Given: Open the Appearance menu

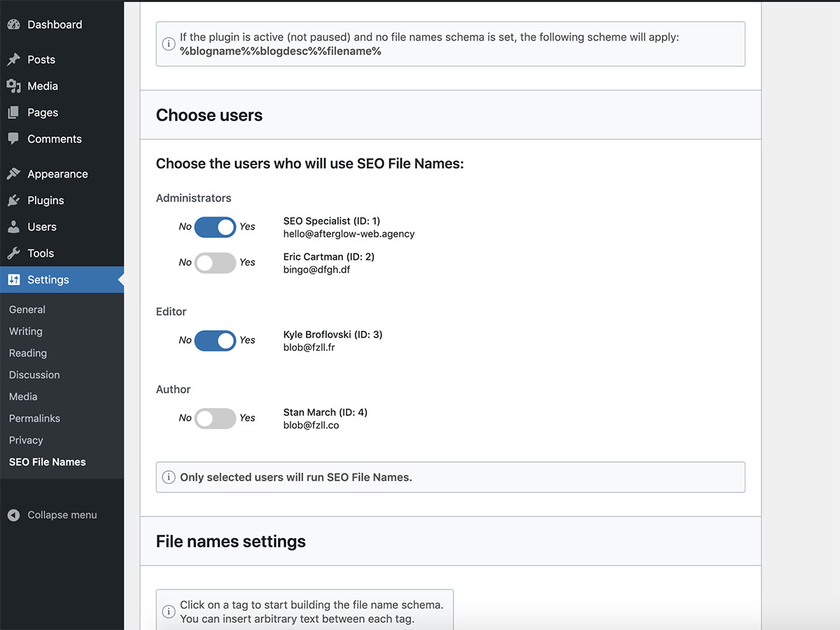Looking at the screenshot, I should click(62, 174).
